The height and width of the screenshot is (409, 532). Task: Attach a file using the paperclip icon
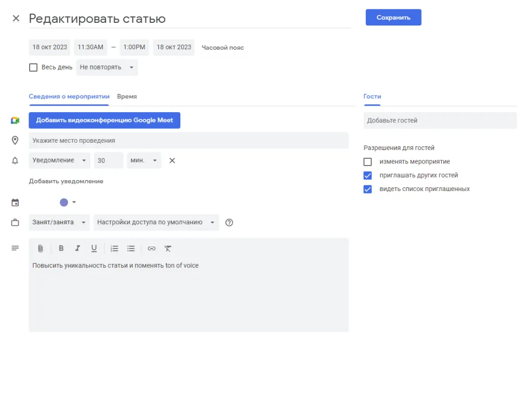pyautogui.click(x=40, y=248)
